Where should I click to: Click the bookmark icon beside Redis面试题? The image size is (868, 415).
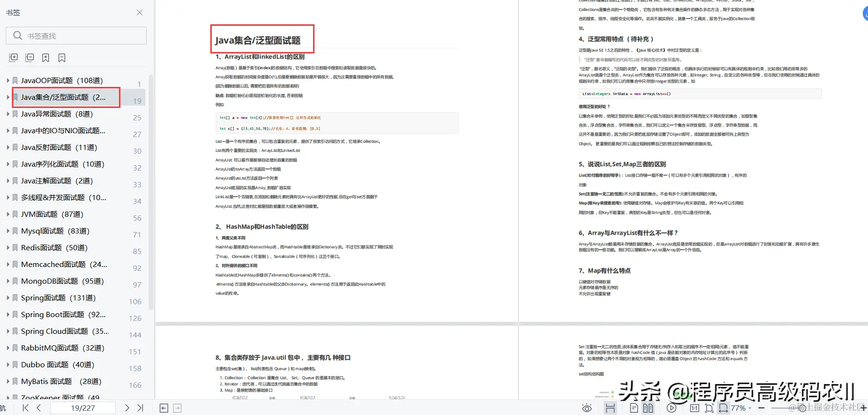pos(15,247)
